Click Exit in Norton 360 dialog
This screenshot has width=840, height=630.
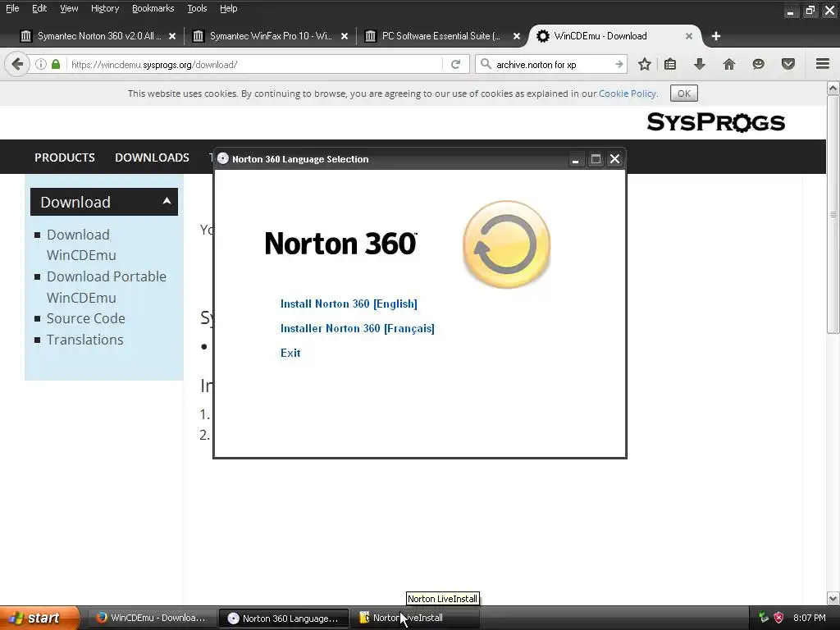[x=290, y=353]
